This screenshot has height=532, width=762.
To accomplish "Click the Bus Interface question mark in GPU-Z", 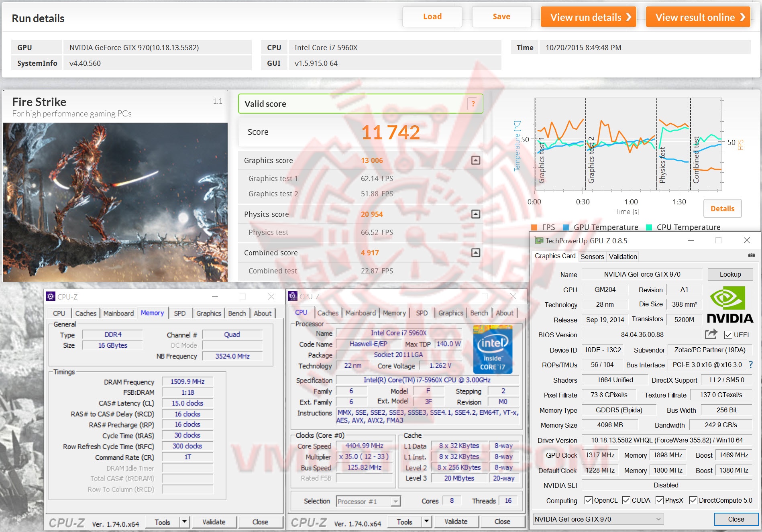I will click(751, 365).
